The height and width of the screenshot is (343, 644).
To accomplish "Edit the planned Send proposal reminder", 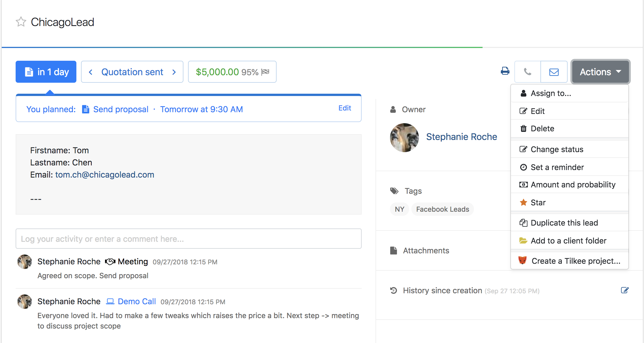I will click(x=345, y=108).
